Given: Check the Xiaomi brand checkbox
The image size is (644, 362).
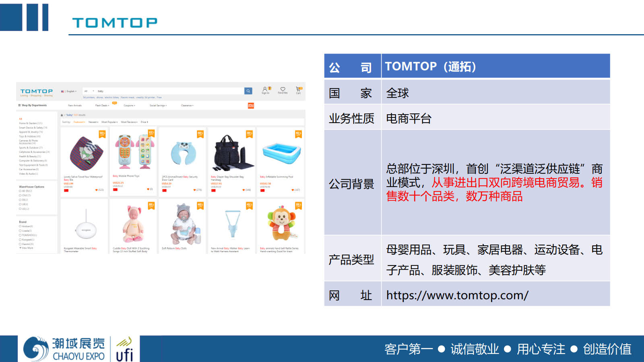Looking at the screenshot, I should click(x=20, y=244).
